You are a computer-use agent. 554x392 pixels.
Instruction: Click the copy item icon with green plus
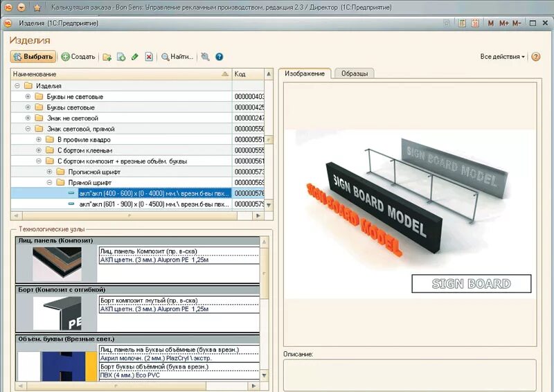(x=120, y=57)
